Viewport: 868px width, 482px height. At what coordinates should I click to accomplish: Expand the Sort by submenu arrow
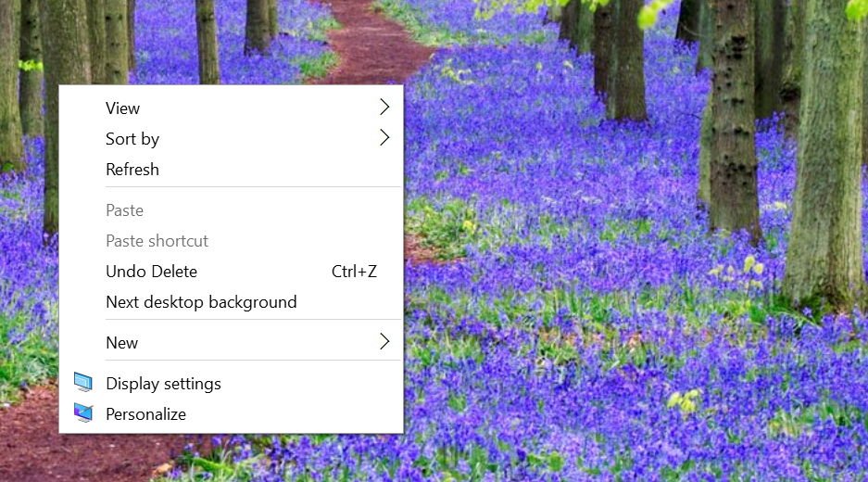click(384, 138)
